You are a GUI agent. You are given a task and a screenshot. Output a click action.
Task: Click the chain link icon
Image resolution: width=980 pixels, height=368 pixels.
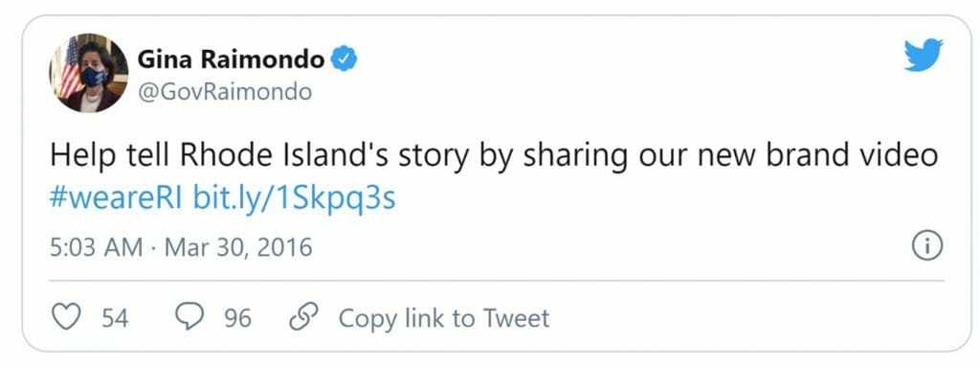pyautogui.click(x=303, y=316)
